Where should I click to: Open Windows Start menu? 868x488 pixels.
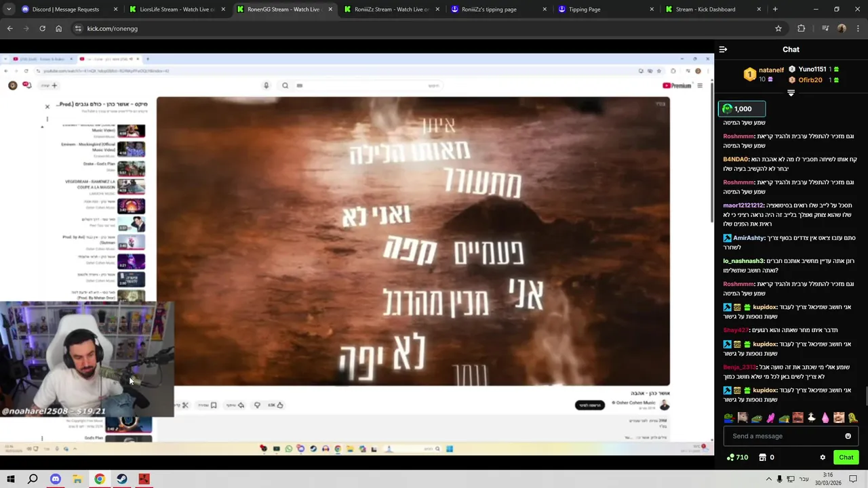[10, 479]
